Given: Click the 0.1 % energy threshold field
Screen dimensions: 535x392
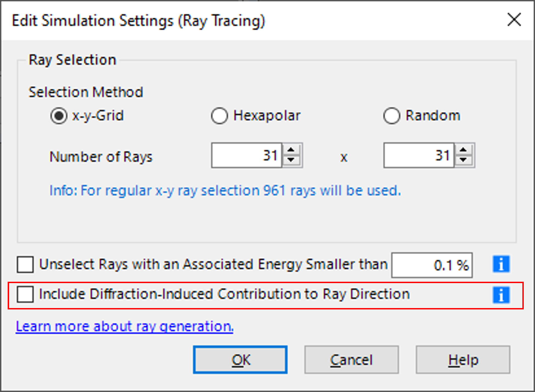Looking at the screenshot, I should pyautogui.click(x=432, y=265).
